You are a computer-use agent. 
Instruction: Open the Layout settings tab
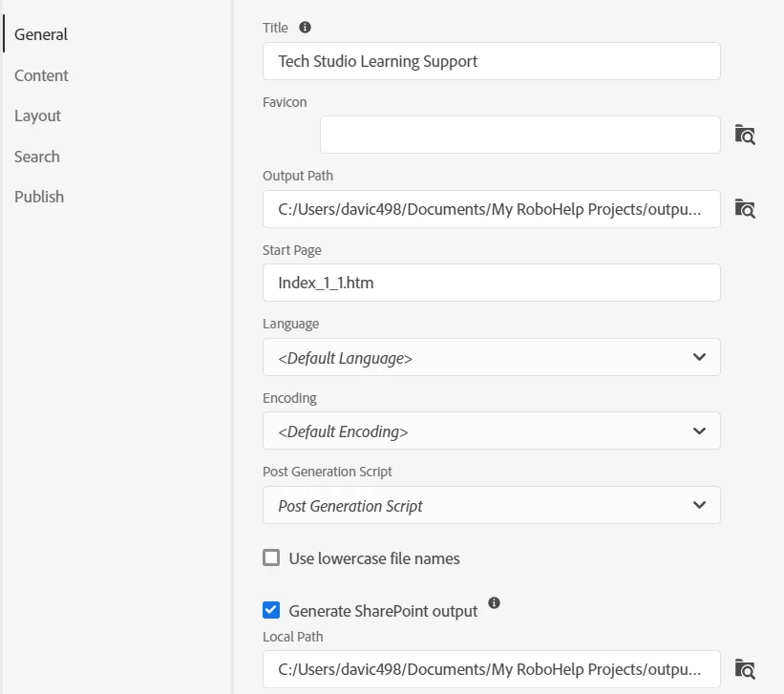(37, 116)
